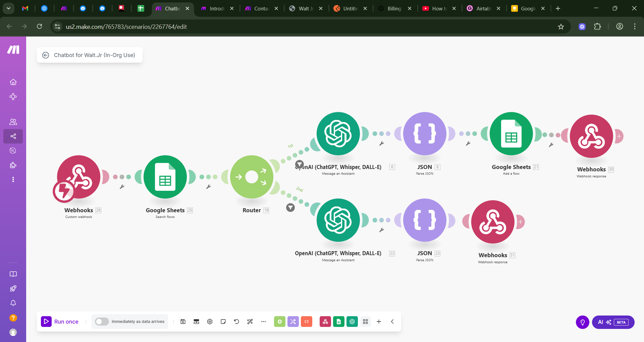Collapse the favorites with the left chevron
This screenshot has height=342, width=644.
(x=392, y=322)
